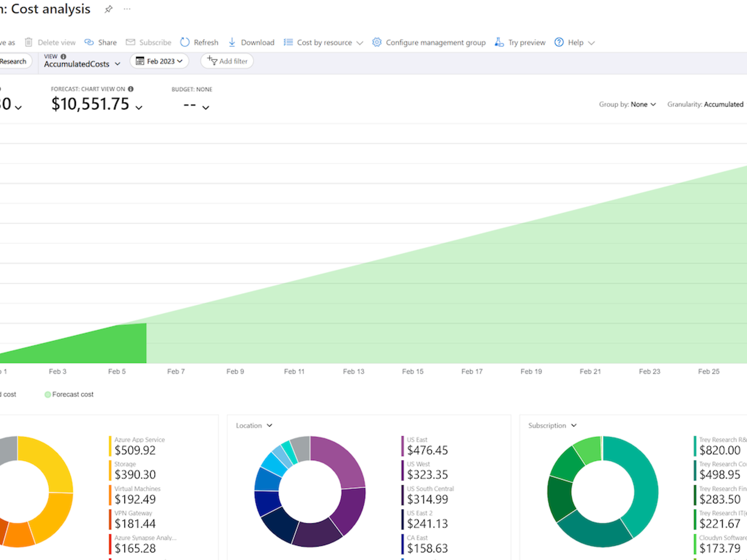Toggle the Forecast cost legend
Screen dimensions: 747x560
(69, 394)
